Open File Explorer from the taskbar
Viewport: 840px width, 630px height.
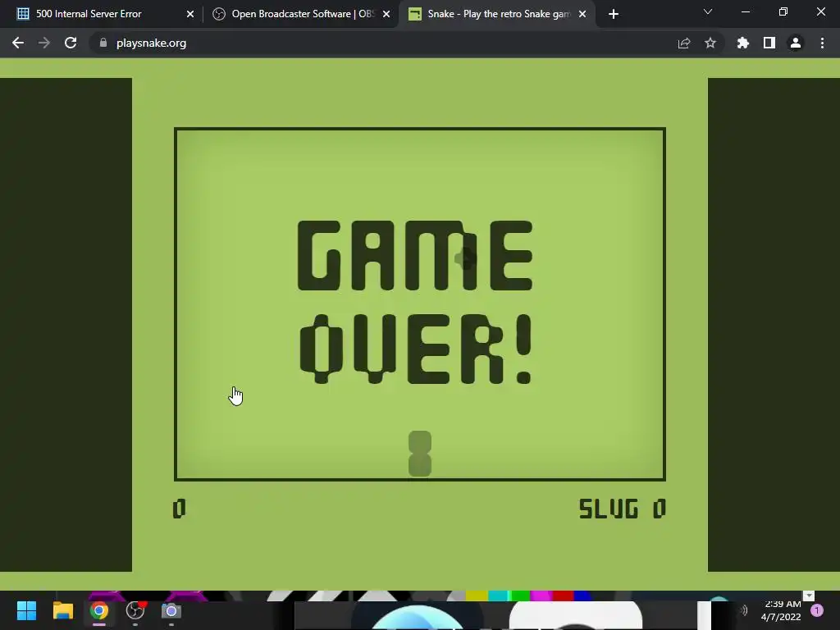pos(62,610)
